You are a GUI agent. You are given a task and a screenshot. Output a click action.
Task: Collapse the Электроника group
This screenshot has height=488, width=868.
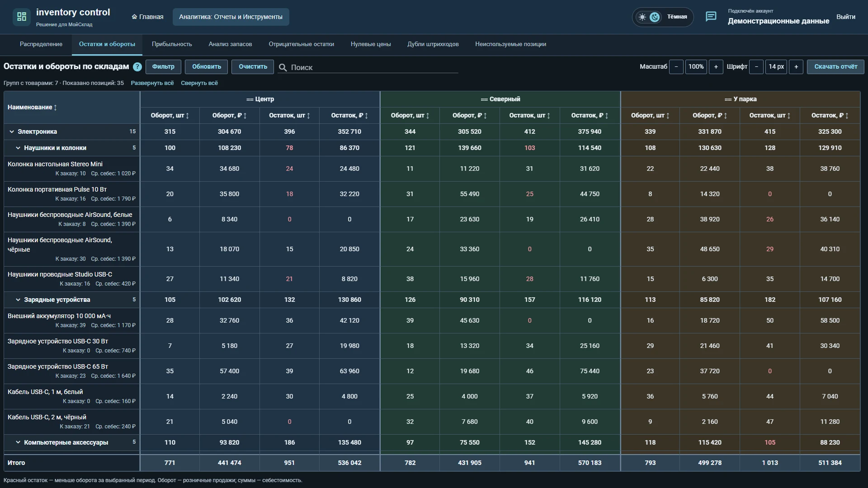(x=12, y=131)
